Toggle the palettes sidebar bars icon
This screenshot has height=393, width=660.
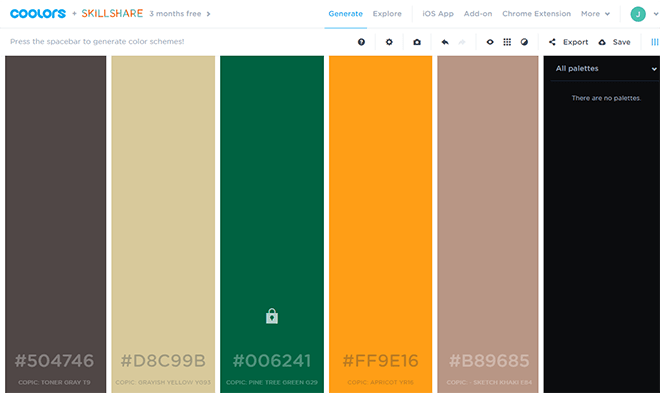point(655,42)
